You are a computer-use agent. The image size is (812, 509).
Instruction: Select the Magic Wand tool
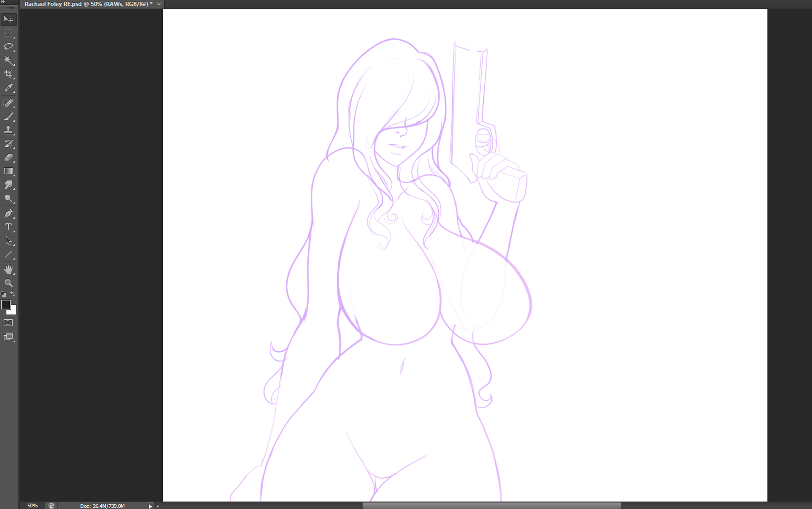point(9,60)
